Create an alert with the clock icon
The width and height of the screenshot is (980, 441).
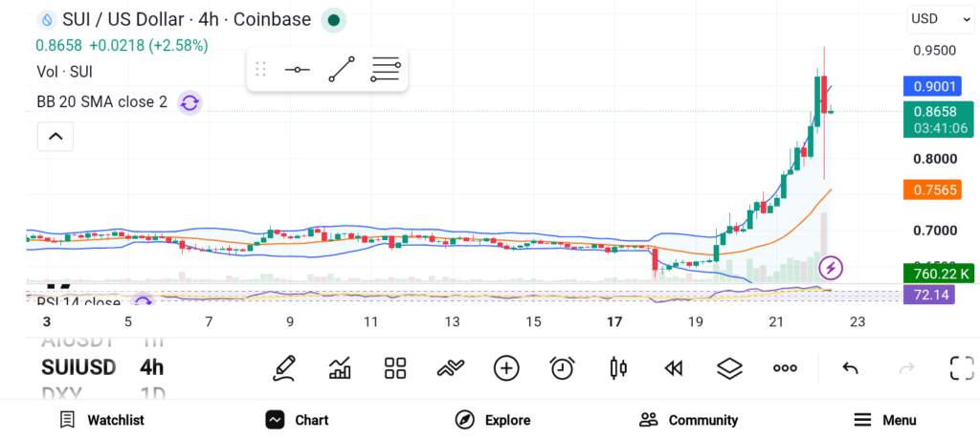click(x=563, y=368)
